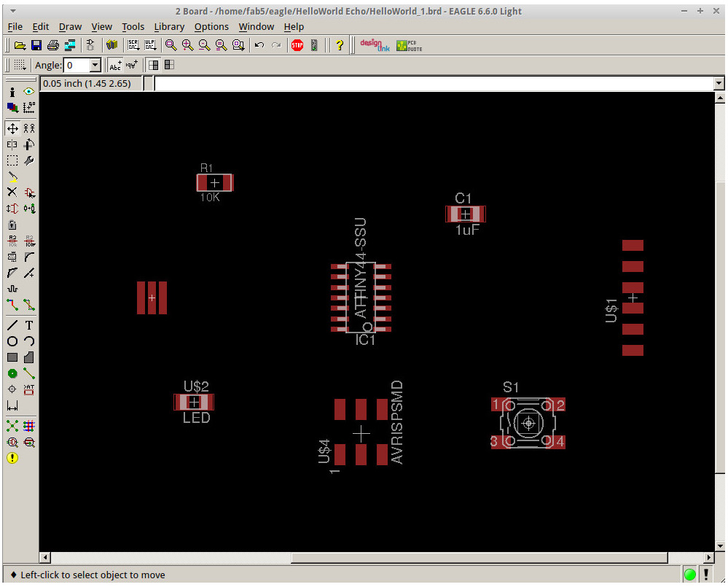728x587 pixels.
Task: Select the Via green circle tool
Action: [x=12, y=373]
